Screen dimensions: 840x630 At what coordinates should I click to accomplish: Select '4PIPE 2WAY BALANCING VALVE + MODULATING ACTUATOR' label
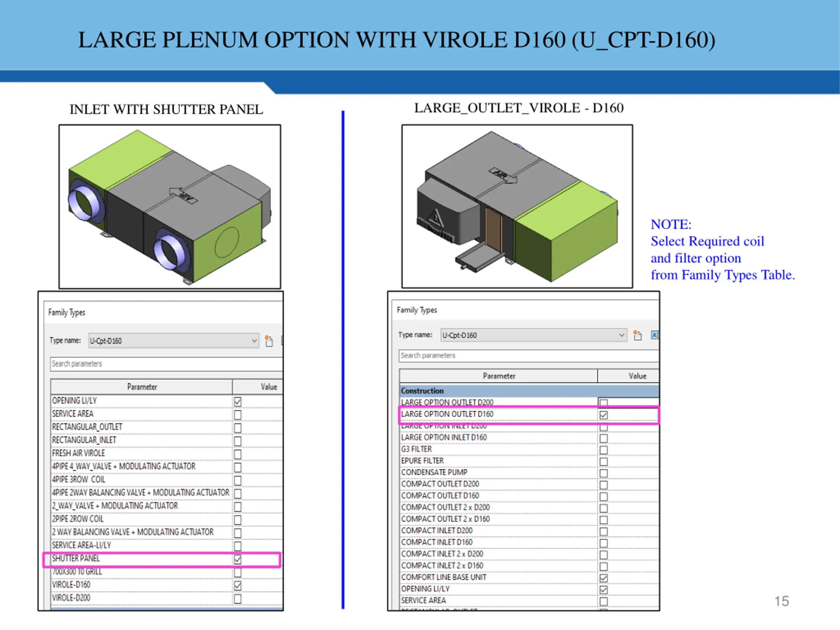point(140,493)
